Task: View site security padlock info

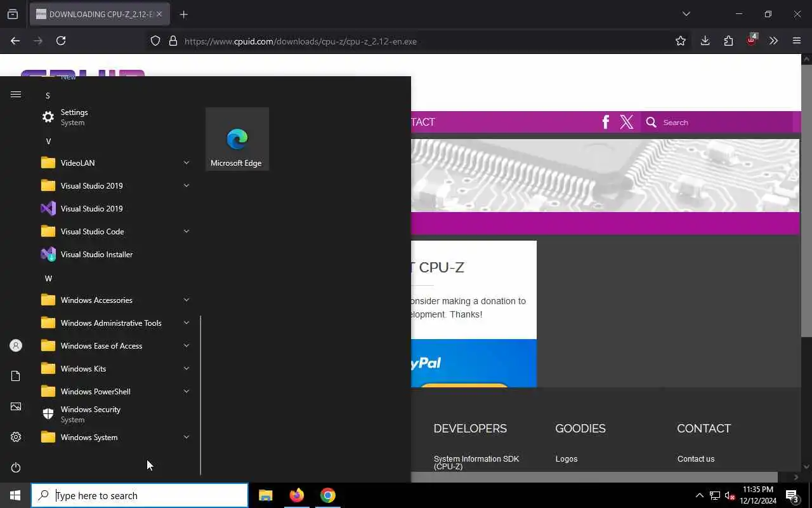Action: coord(173,41)
